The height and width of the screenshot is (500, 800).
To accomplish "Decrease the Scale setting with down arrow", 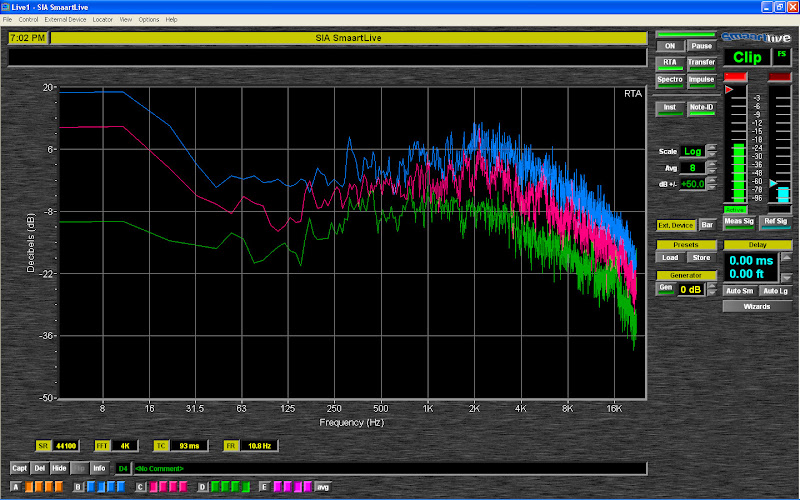I will (712, 155).
